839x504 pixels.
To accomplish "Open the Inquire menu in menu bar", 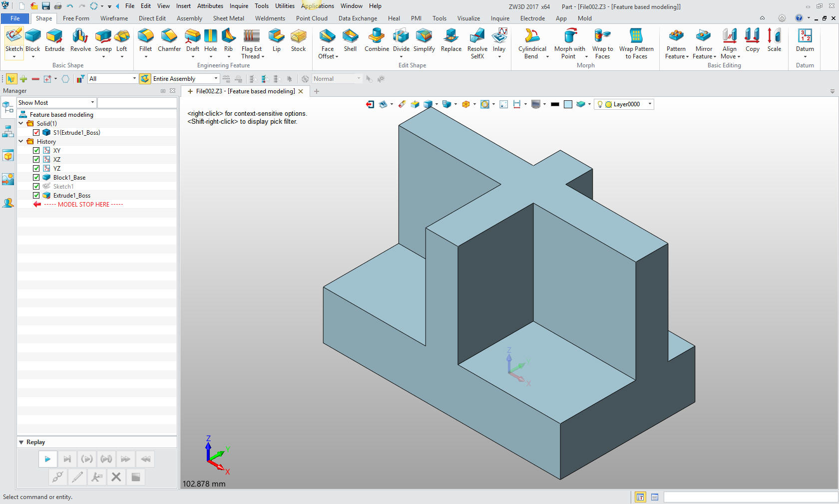I will 239,6.
